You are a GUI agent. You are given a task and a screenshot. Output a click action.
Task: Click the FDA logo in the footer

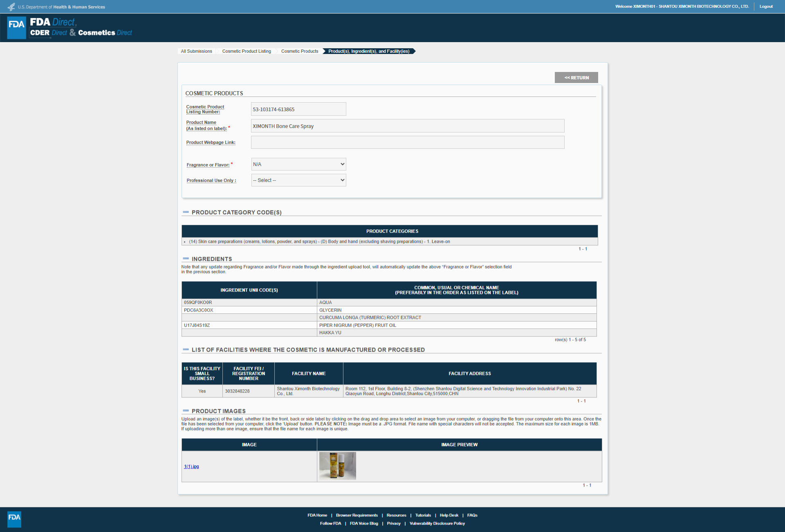14,519
